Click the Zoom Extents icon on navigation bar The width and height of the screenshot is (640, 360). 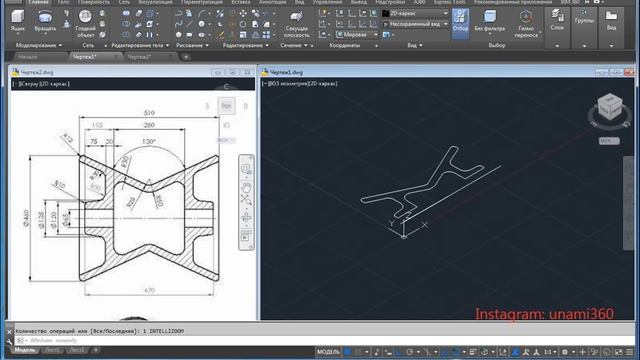246,200
